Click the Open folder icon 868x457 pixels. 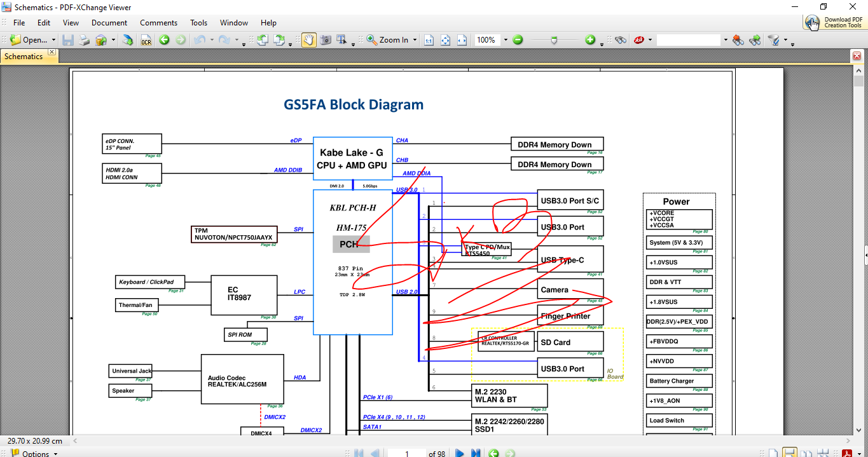point(15,39)
